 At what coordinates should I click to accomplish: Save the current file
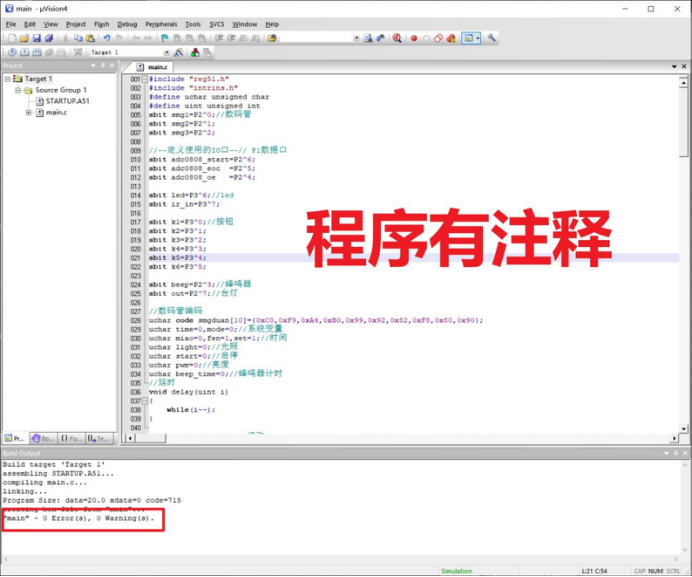click(x=37, y=38)
